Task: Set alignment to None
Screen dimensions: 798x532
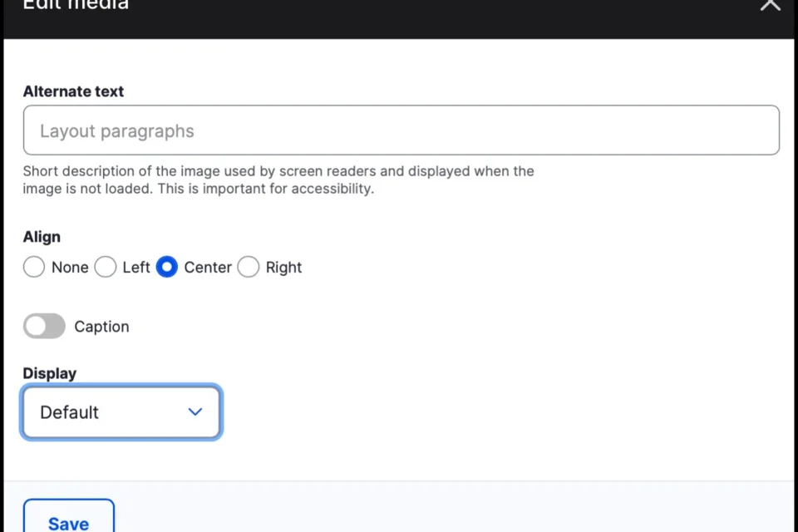Action: [33, 267]
